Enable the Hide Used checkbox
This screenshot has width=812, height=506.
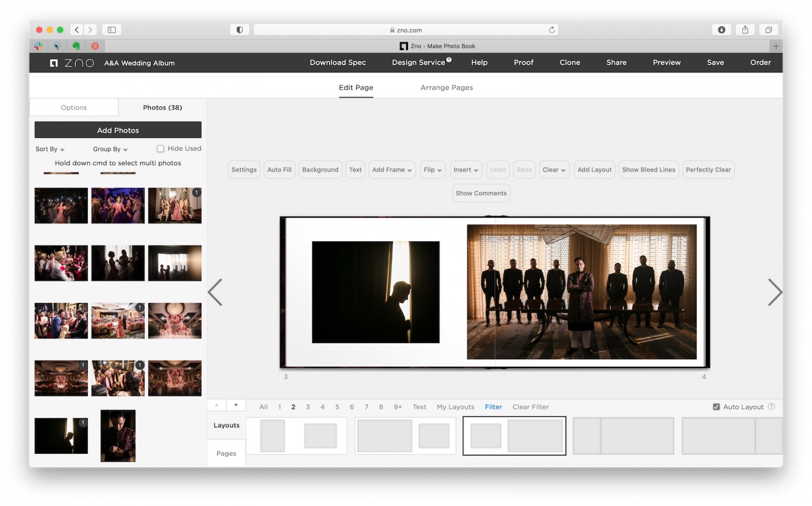coord(160,148)
